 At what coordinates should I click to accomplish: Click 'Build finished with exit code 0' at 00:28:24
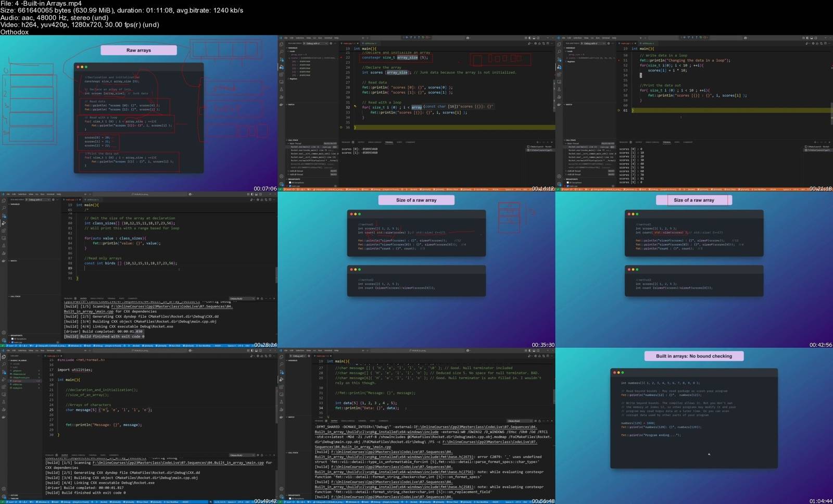pyautogui.click(x=104, y=336)
